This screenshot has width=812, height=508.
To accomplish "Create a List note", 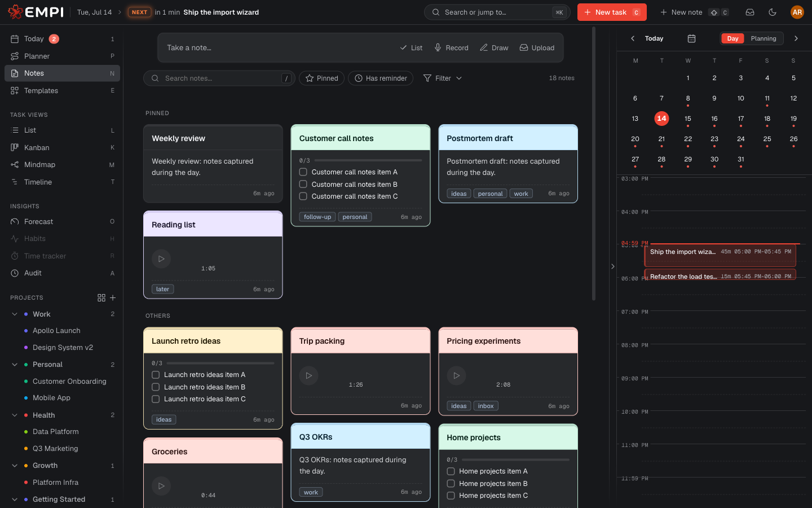I will tap(411, 48).
